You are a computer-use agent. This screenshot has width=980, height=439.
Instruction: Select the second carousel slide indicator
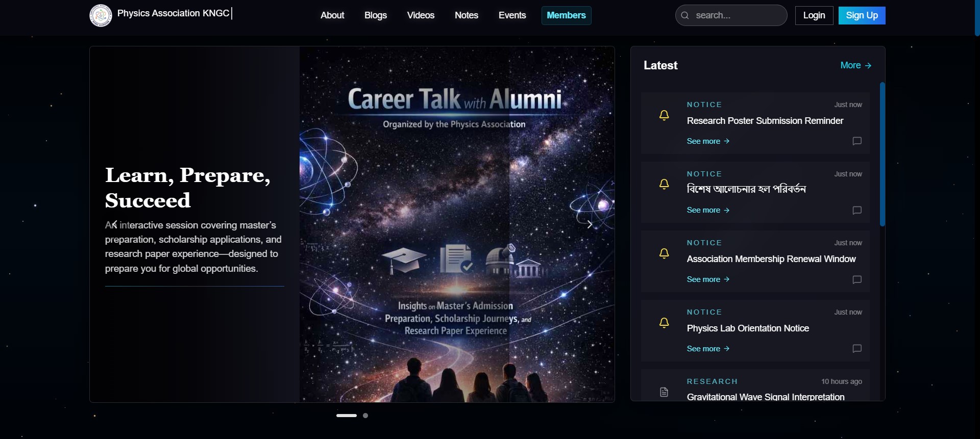(x=365, y=416)
